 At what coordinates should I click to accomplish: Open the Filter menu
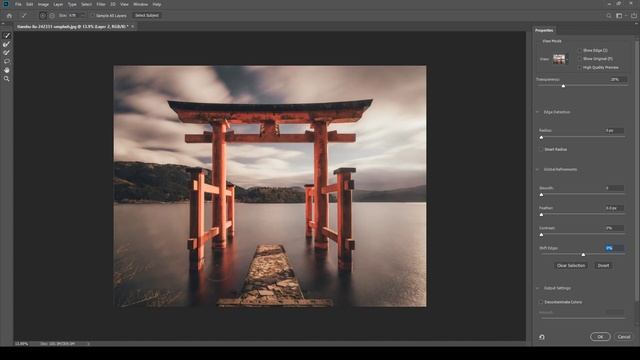pos(101,4)
